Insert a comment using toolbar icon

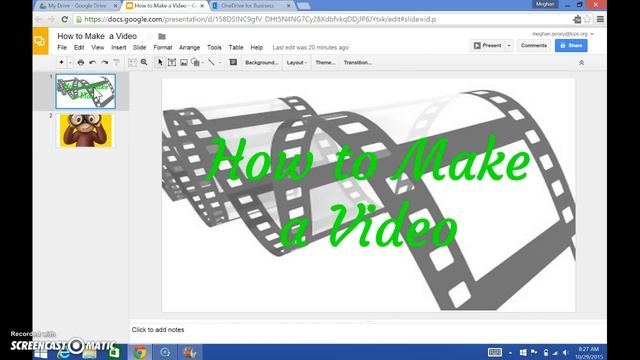tap(233, 62)
